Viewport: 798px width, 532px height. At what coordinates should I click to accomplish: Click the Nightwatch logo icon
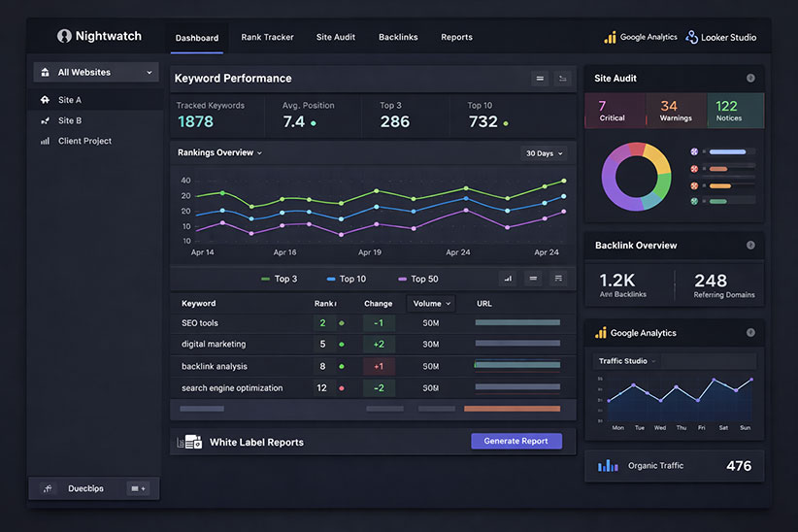click(64, 36)
